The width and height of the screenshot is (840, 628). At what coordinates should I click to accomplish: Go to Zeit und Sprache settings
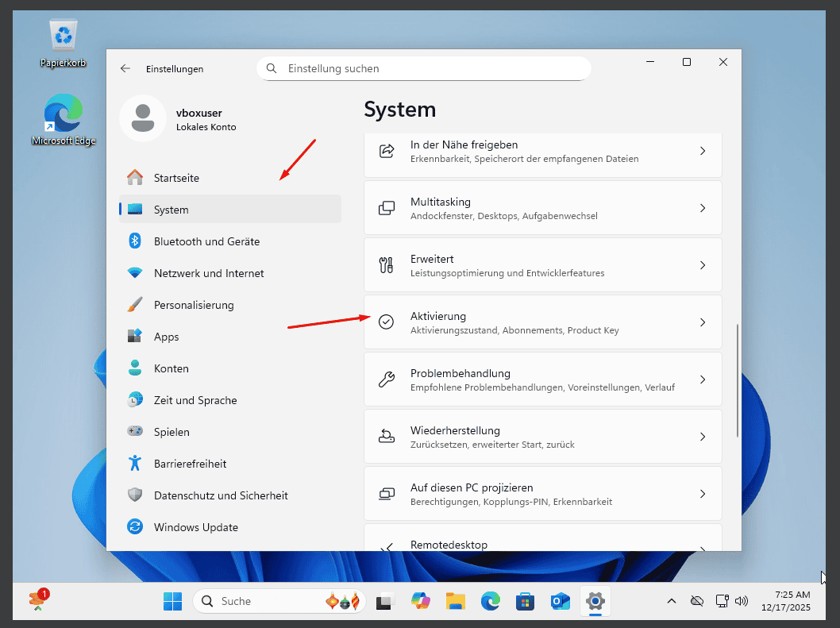coord(195,400)
